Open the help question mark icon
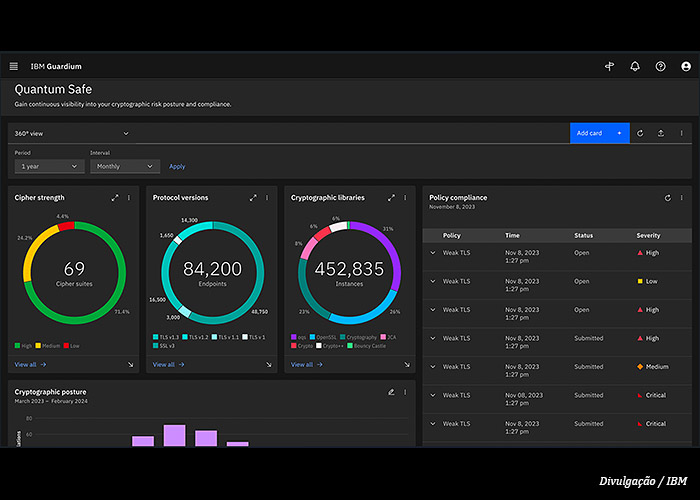The image size is (700, 500). (660, 67)
